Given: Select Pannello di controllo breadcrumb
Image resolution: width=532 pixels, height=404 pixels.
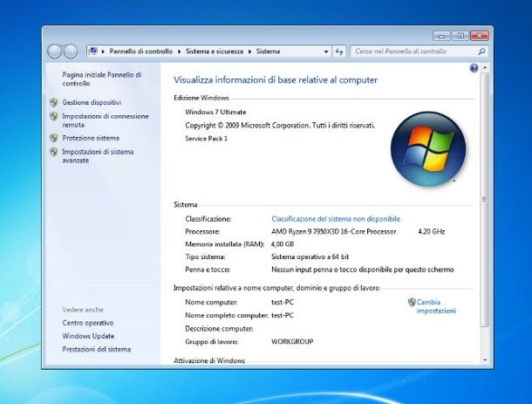Looking at the screenshot, I should click(140, 51).
